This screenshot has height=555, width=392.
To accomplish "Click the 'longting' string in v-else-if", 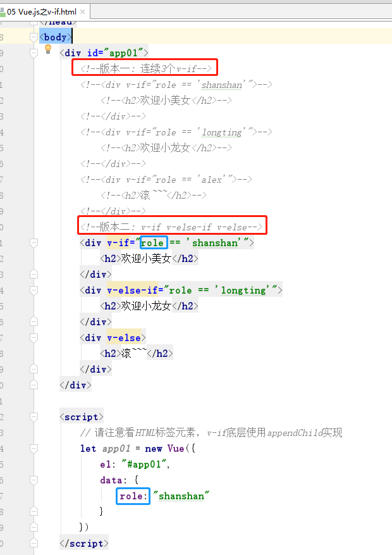I will pyautogui.click(x=243, y=290).
